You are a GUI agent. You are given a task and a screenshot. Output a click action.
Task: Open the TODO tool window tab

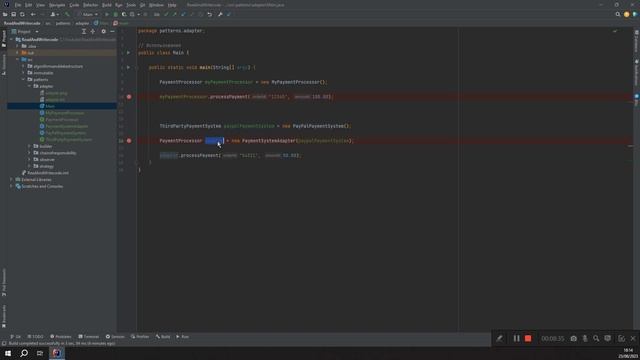(x=36, y=337)
